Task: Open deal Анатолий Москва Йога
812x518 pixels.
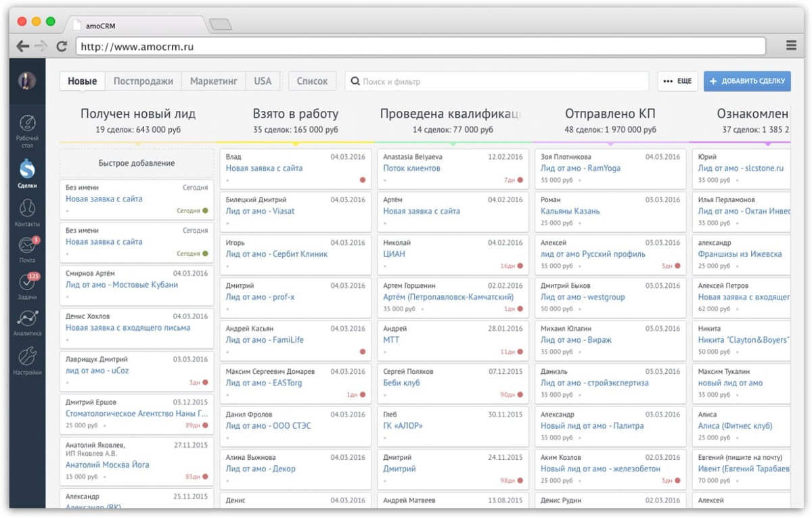Action: coord(108,465)
